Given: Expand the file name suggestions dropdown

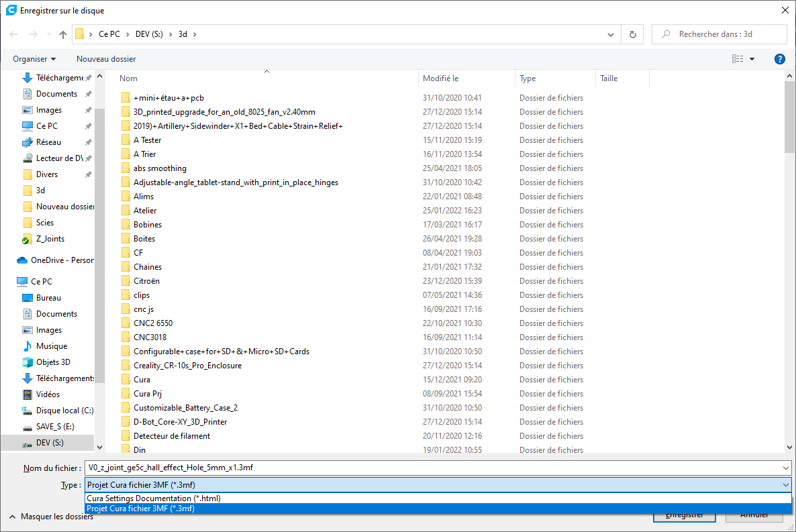Looking at the screenshot, I should click(785, 468).
